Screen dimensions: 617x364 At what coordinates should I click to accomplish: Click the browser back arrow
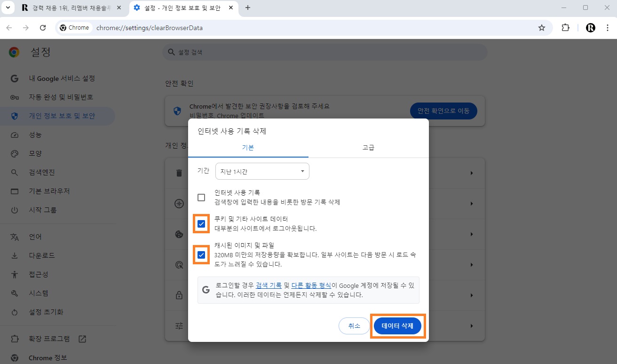tap(9, 28)
